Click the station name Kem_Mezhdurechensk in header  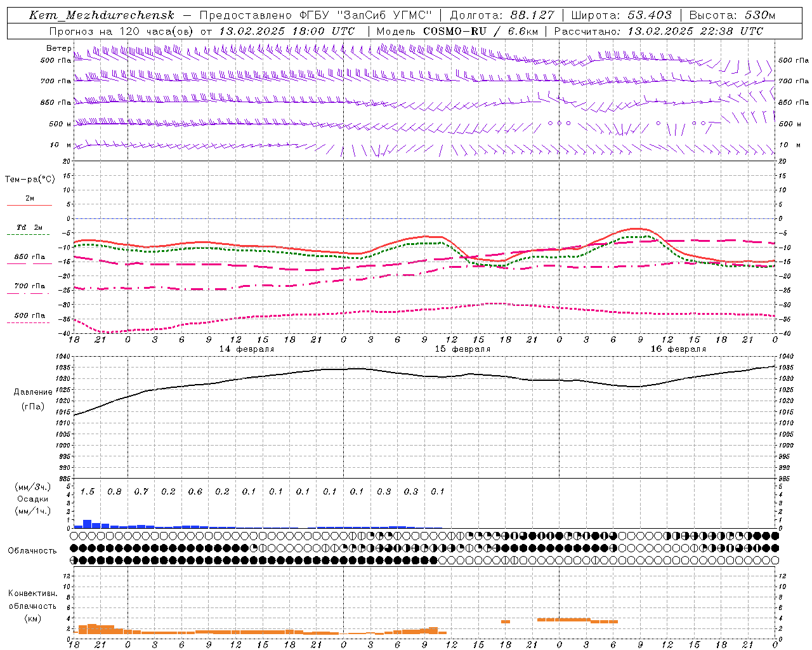[101, 15]
